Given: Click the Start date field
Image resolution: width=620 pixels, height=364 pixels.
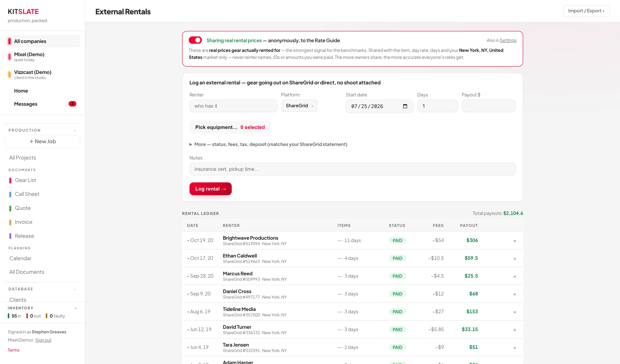Looking at the screenshot, I should coord(379,106).
